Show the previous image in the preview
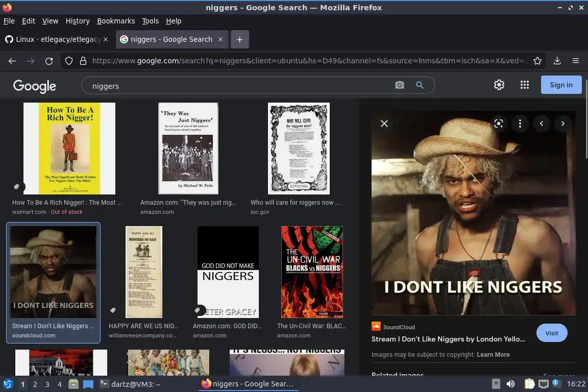Screen dimensions: 588x392 [x=541, y=124]
